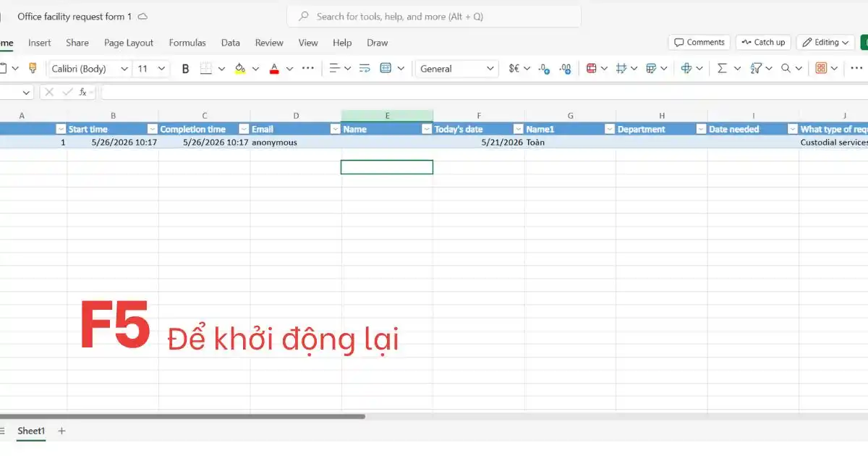Switch to the Page Layout tab
Screen dimensions: 868x456
click(x=129, y=43)
